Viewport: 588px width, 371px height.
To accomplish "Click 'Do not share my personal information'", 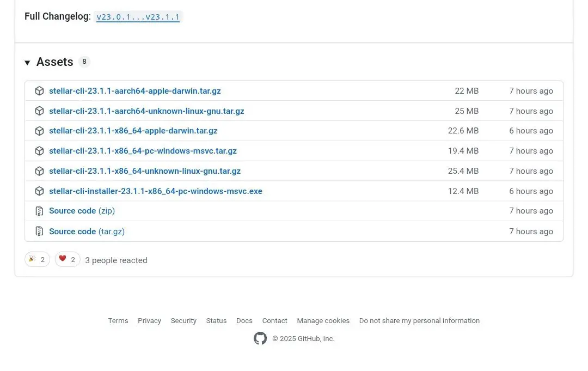I will [419, 321].
